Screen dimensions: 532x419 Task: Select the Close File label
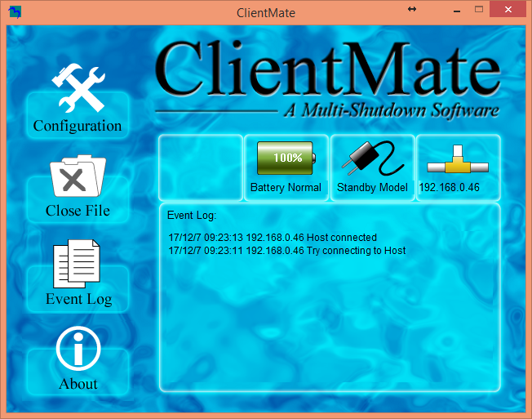point(78,211)
